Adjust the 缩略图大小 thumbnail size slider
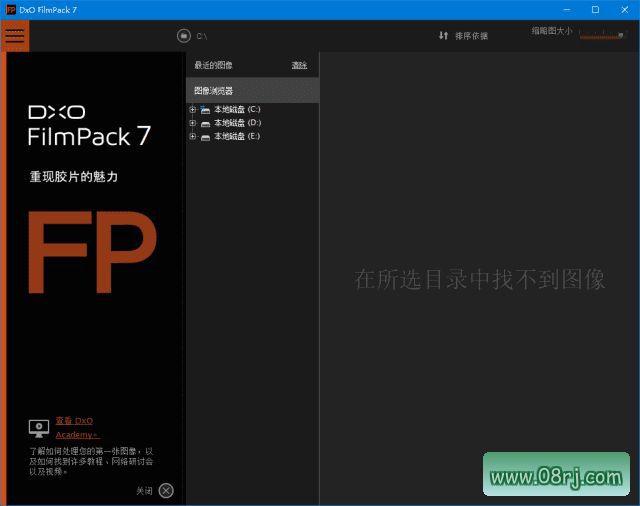Screen dimensions: 640x506 click(601, 36)
